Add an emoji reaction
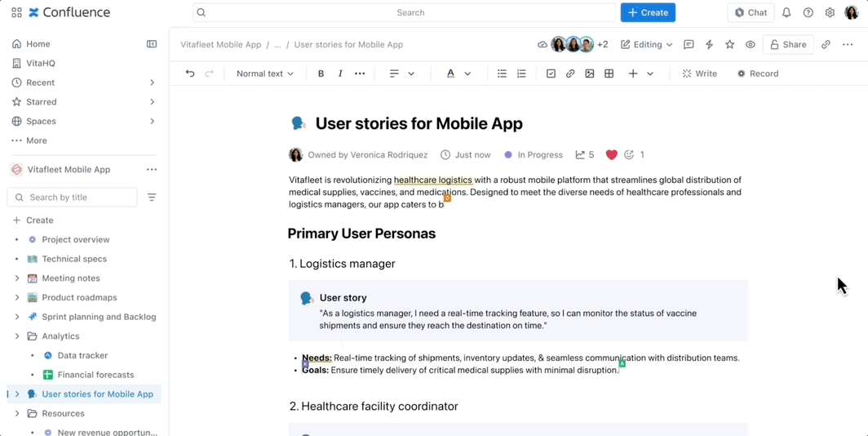The image size is (868, 436). pyautogui.click(x=629, y=155)
